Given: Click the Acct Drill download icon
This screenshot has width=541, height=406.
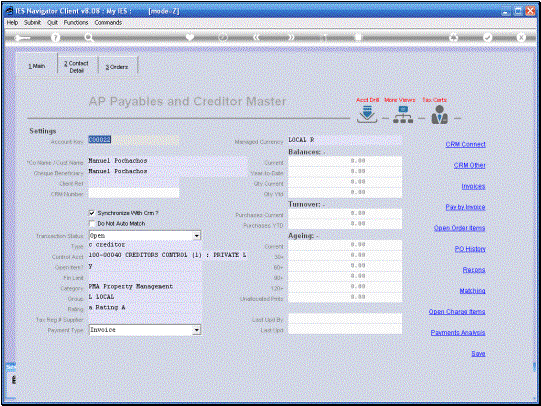Looking at the screenshot, I should (x=367, y=115).
